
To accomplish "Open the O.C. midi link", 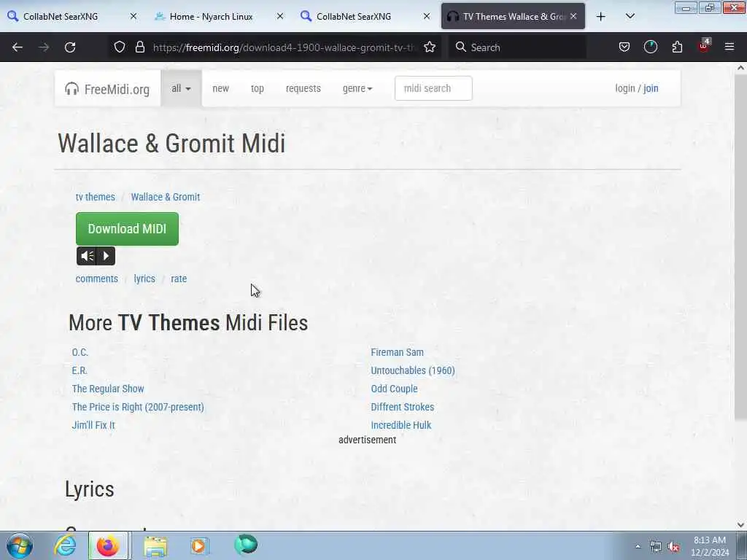I will click(x=80, y=352).
